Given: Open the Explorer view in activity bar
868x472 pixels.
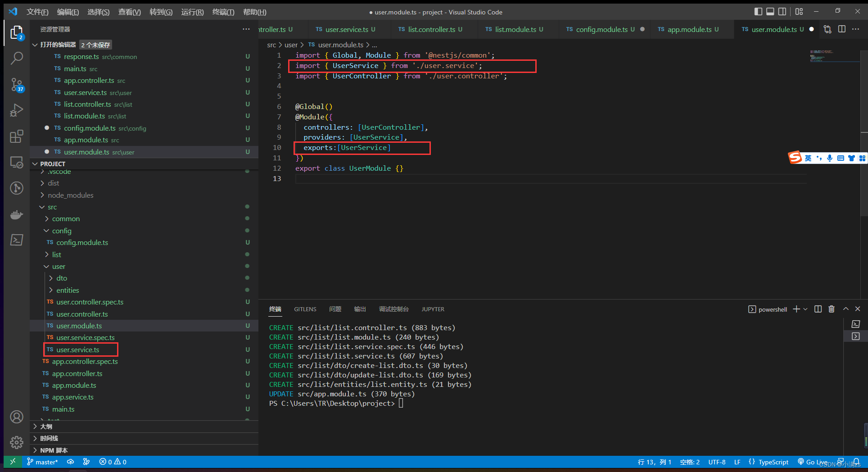Looking at the screenshot, I should [x=17, y=32].
